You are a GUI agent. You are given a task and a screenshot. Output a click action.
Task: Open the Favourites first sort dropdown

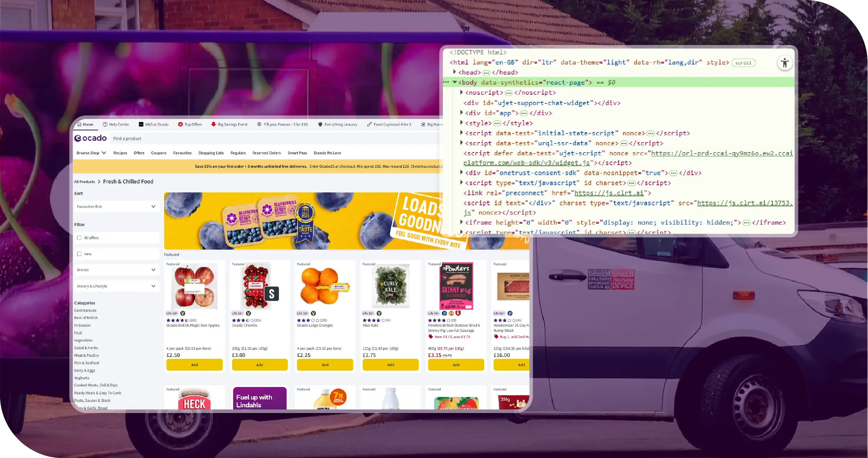click(117, 206)
